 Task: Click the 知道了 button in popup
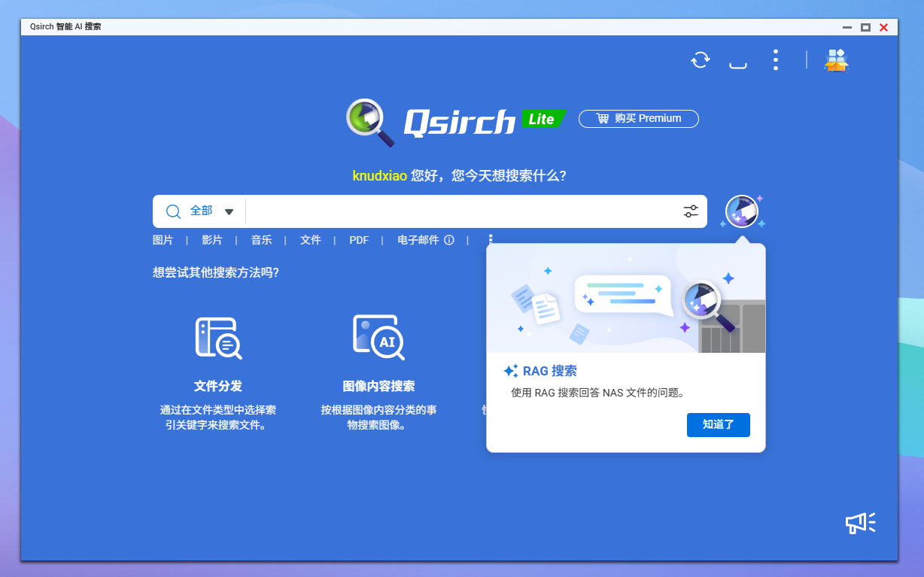(718, 424)
